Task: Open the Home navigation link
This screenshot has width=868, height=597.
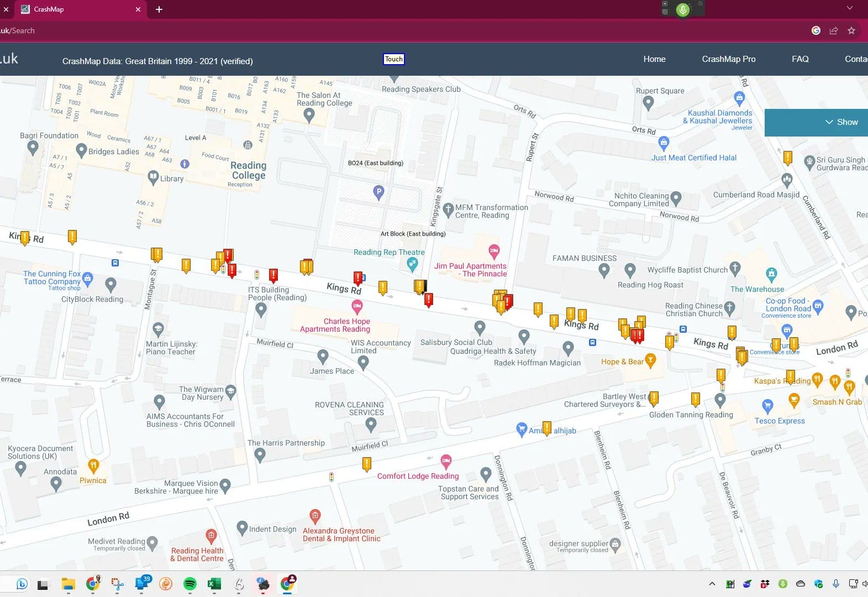Action: tap(654, 59)
